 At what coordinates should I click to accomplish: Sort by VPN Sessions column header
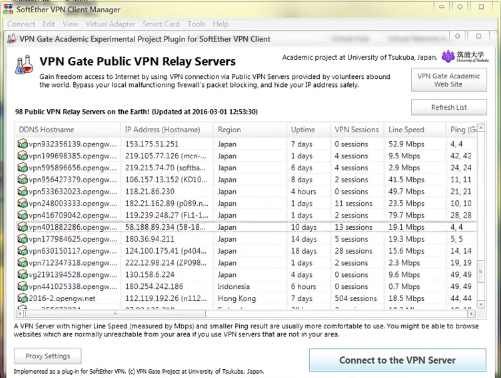pos(357,129)
